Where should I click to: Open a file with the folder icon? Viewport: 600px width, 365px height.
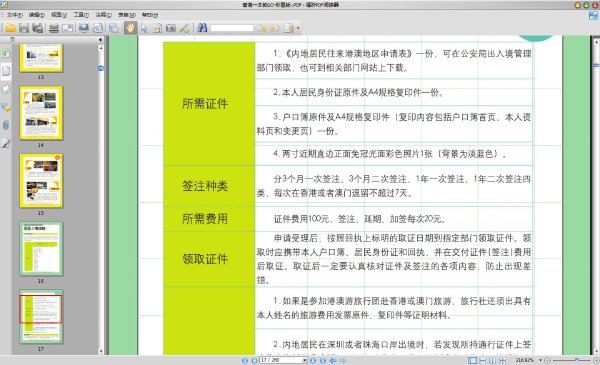coord(10,28)
